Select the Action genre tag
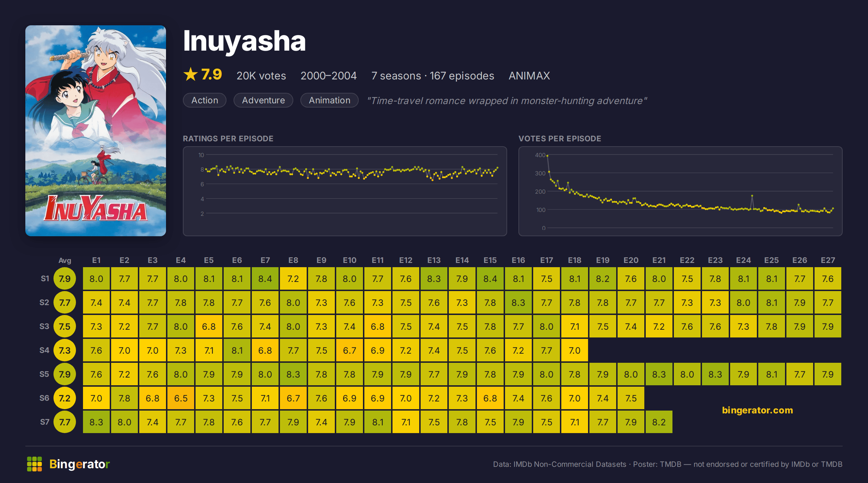 [x=205, y=100]
